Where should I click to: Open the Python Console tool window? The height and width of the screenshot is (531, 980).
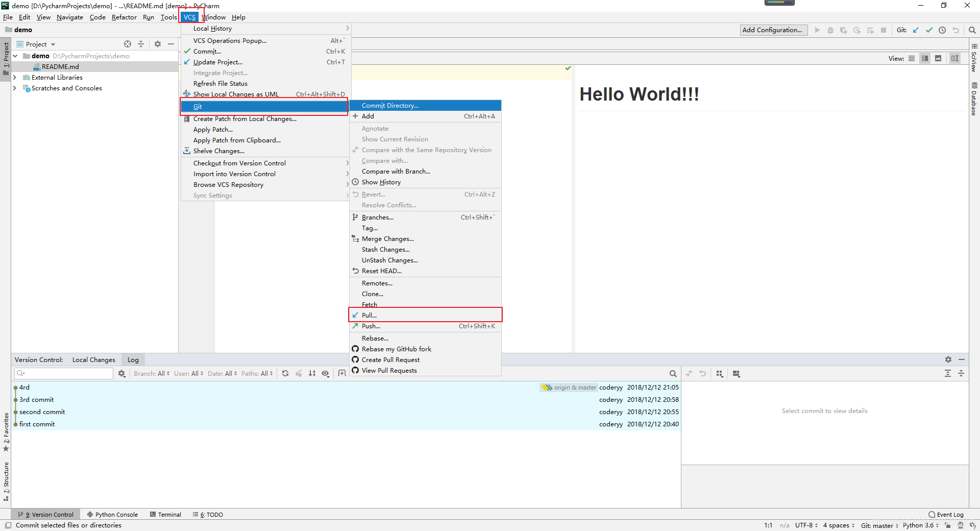point(112,515)
